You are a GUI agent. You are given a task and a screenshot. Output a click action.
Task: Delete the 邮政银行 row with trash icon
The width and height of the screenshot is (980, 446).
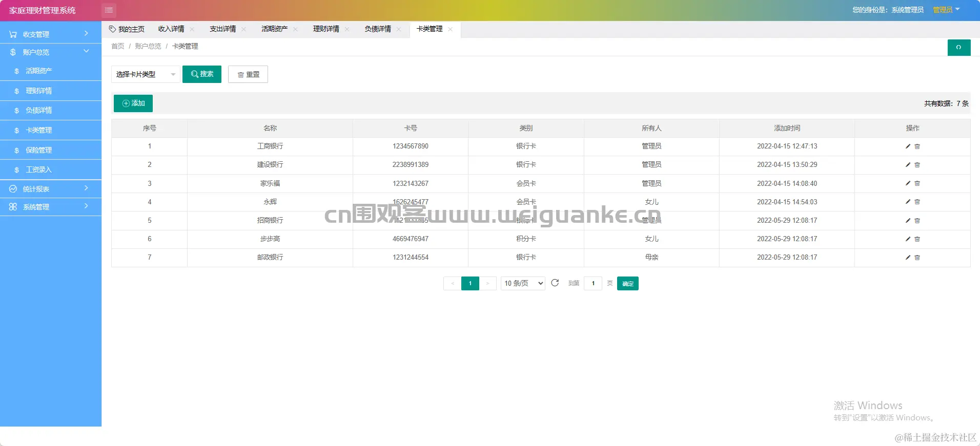pyautogui.click(x=917, y=258)
